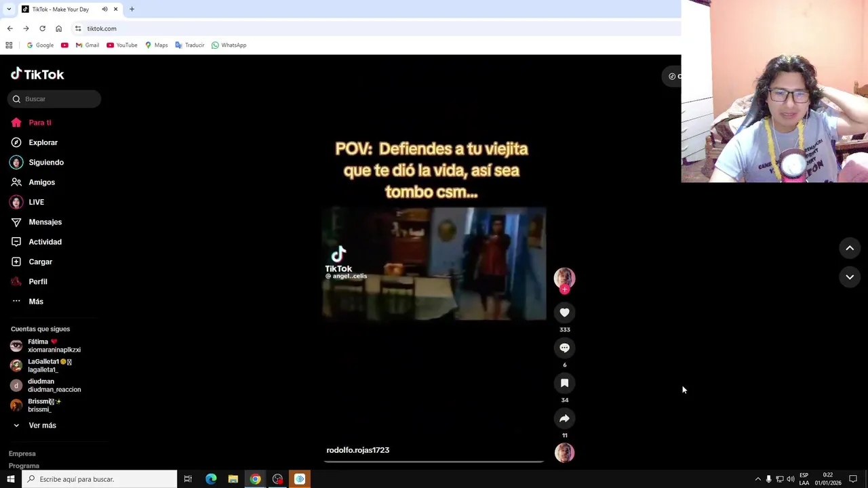This screenshot has width=868, height=488.
Task: Open the WhatsApp bookmark
Action: (229, 45)
